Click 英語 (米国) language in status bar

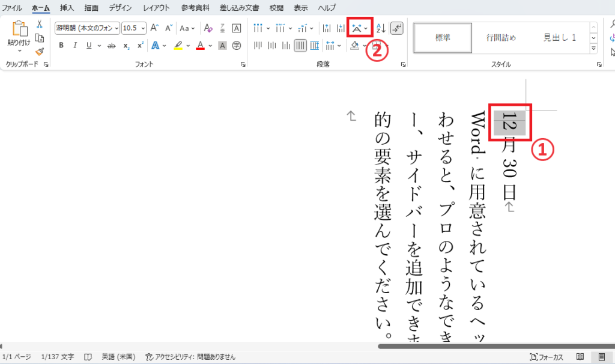pyautogui.click(x=118, y=357)
